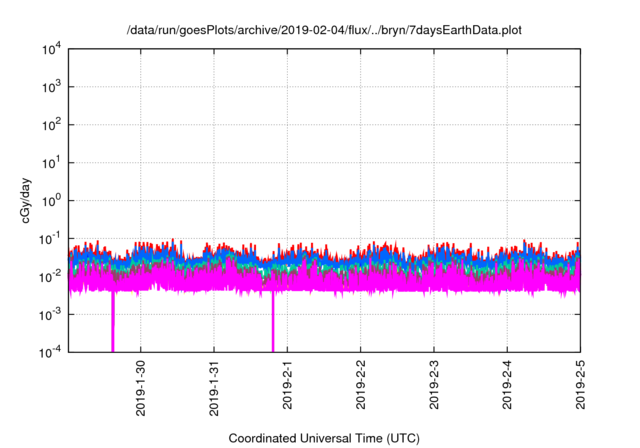Click the 2019-2-4 date label
This screenshot has height=448, width=640.
(x=507, y=384)
